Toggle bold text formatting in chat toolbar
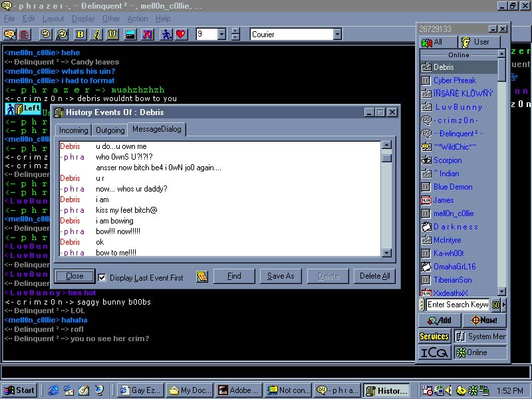This screenshot has height=399, width=532. tap(80, 34)
